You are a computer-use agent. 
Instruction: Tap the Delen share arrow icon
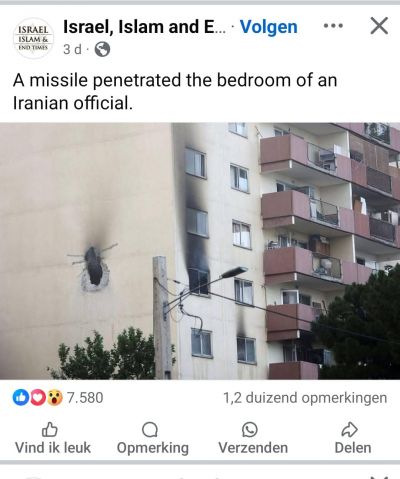[350, 429]
